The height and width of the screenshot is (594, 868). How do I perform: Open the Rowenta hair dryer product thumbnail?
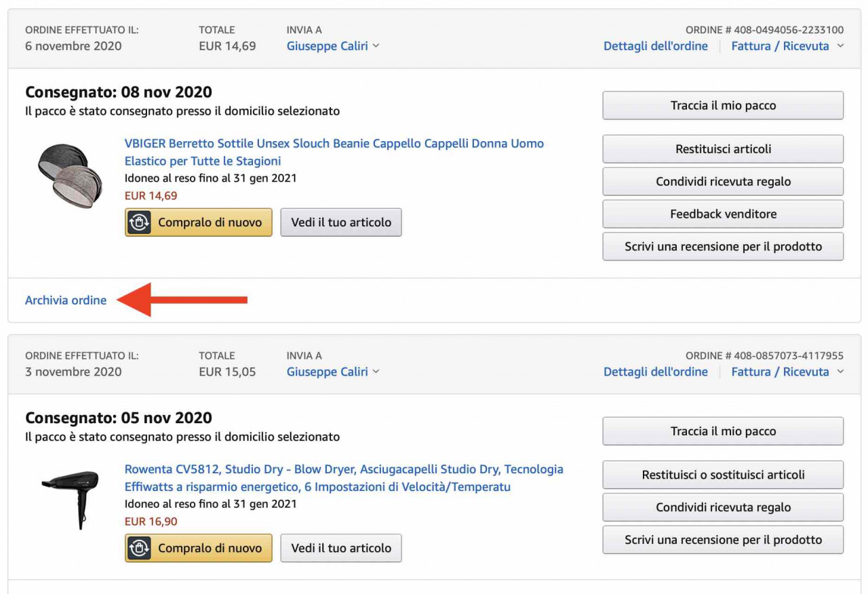click(70, 500)
